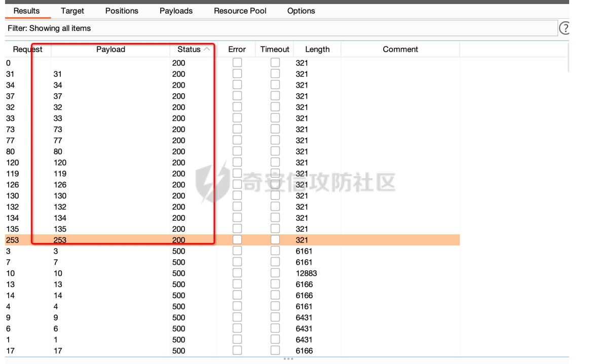Click the help question mark icon
Screen dimensions: 593x364
[565, 28]
